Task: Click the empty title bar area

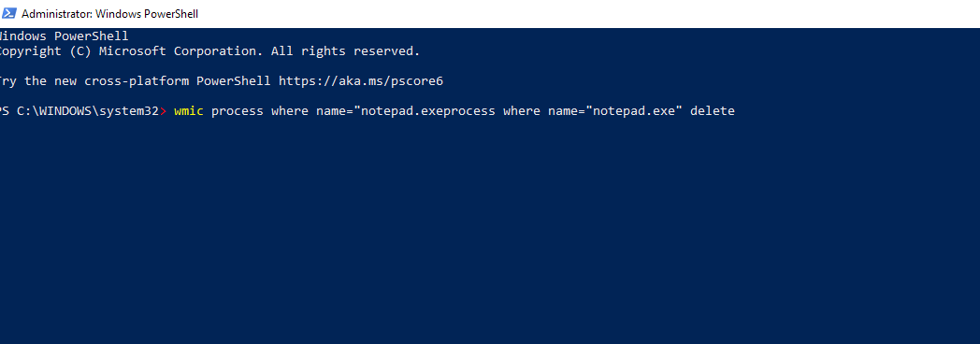Action: (587, 13)
